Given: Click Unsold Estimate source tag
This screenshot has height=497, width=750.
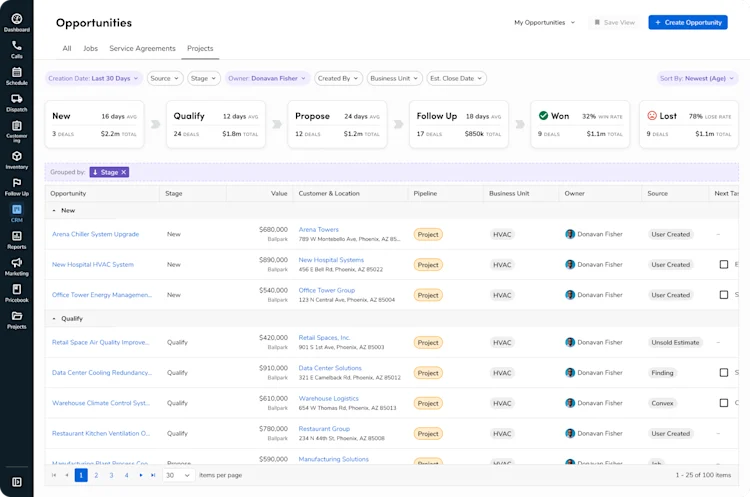Looking at the screenshot, I should tap(675, 342).
